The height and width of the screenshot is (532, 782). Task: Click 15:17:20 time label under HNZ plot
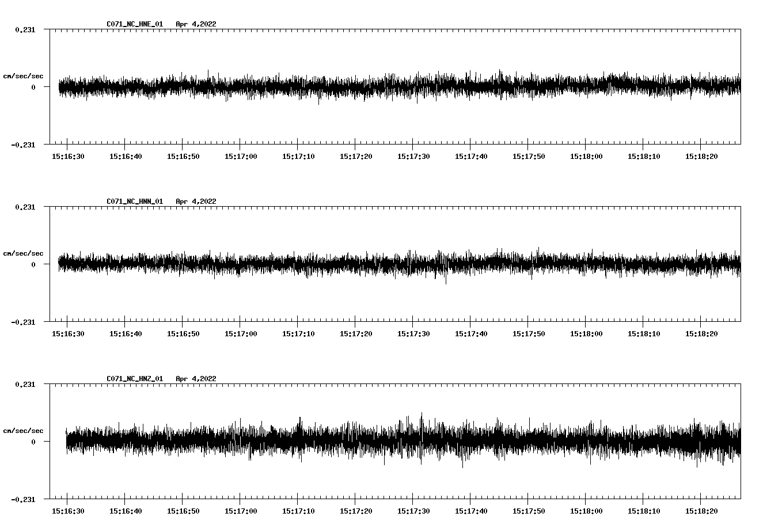tap(356, 511)
